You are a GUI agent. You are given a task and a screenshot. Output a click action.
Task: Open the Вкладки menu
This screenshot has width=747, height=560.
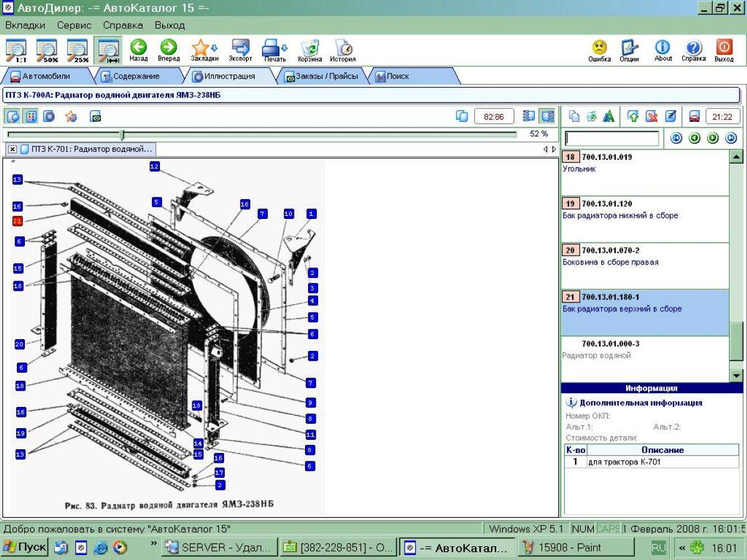[x=25, y=26]
